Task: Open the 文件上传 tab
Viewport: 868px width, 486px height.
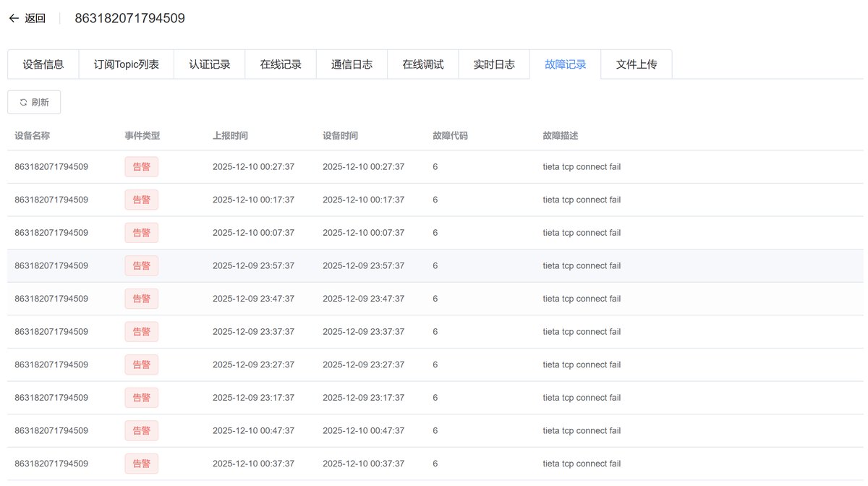Action: (x=637, y=64)
